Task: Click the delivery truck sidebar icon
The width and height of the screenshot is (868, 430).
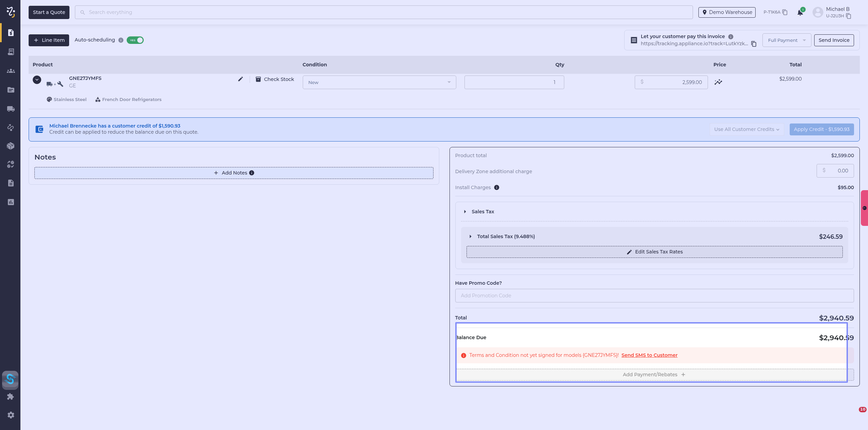Action: [11, 109]
